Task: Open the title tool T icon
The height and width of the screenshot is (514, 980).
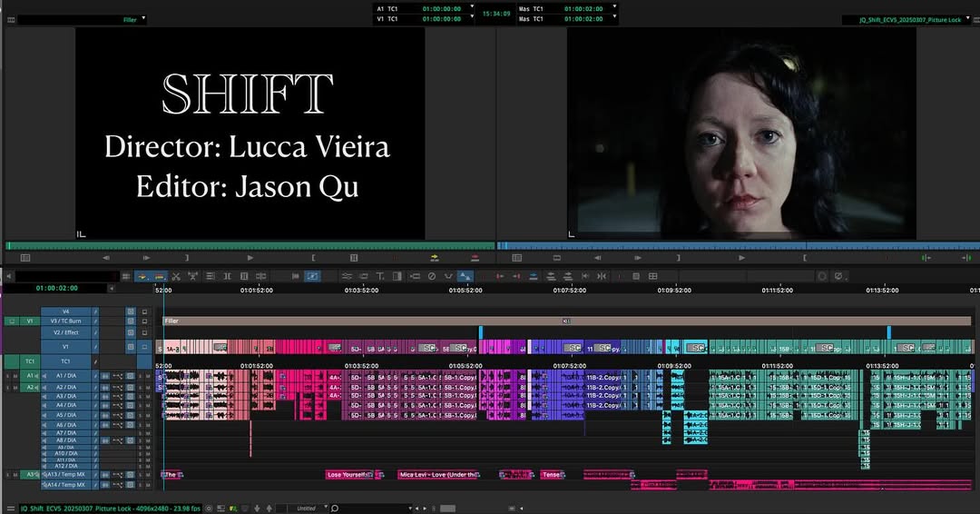Action: [x=379, y=276]
